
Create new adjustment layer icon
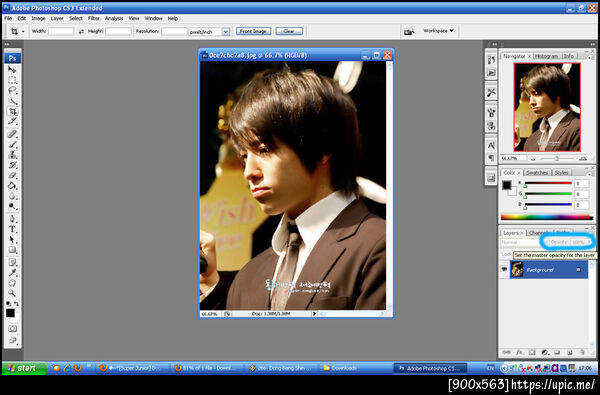545,352
